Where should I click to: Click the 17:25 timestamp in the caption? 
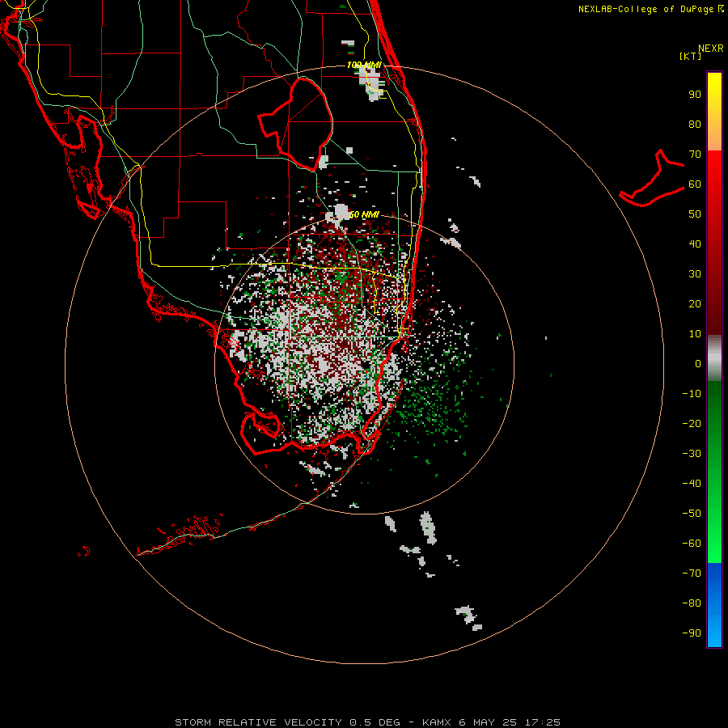pyautogui.click(x=543, y=722)
